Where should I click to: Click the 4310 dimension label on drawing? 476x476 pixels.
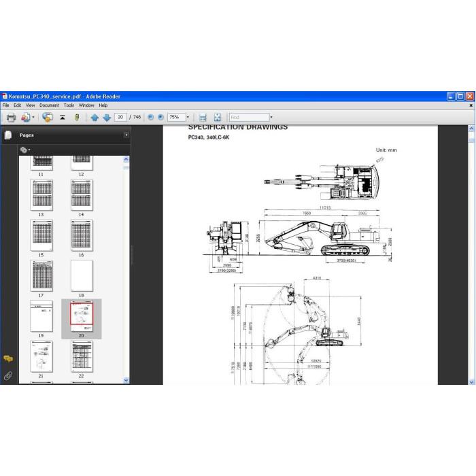click(x=317, y=278)
